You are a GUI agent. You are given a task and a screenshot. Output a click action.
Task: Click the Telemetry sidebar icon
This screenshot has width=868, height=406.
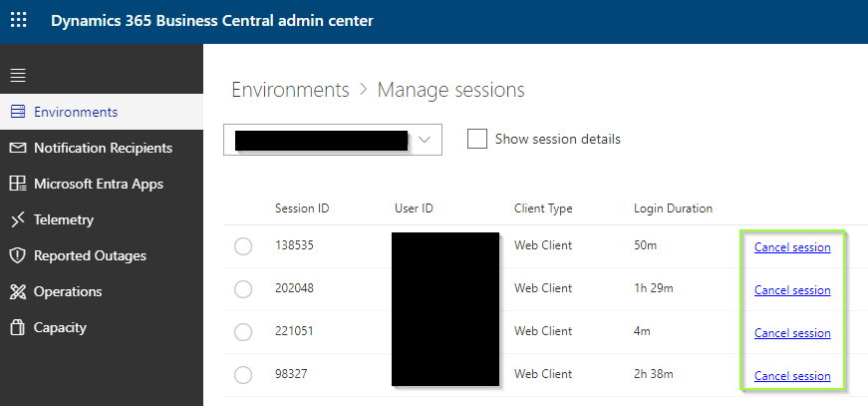(17, 219)
